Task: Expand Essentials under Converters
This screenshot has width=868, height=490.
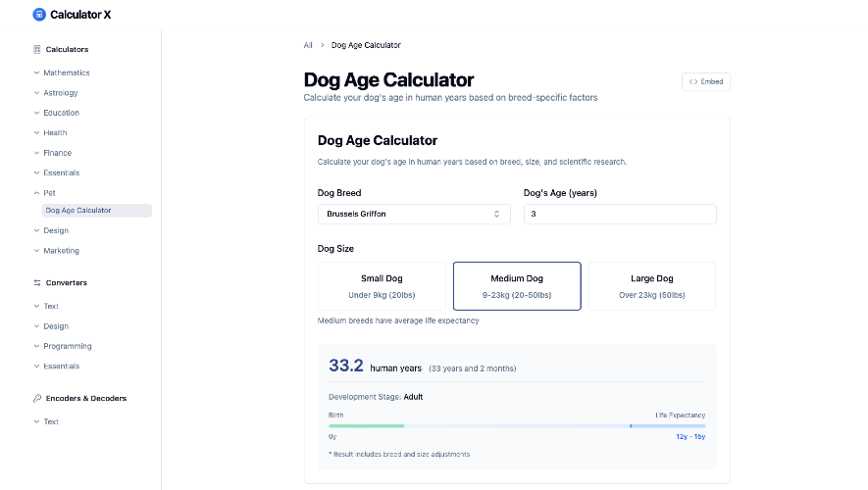Action: [x=57, y=367]
